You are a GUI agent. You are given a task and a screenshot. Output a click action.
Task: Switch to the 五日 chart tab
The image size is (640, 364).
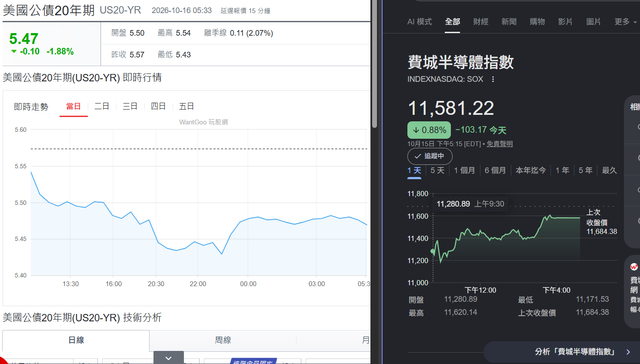coord(186,107)
